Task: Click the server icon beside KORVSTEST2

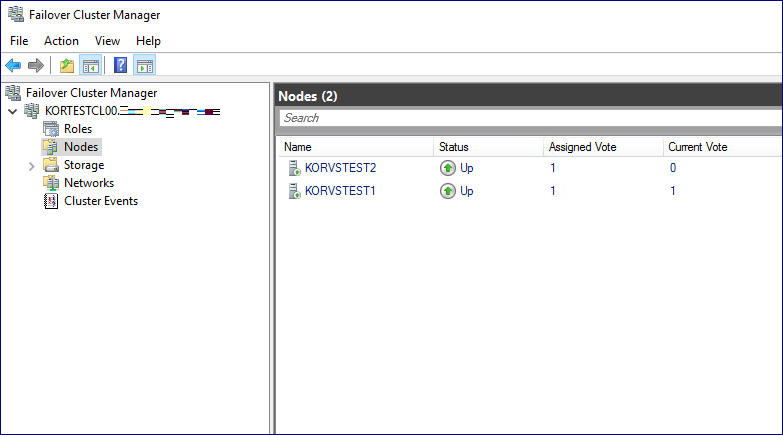Action: pos(295,168)
